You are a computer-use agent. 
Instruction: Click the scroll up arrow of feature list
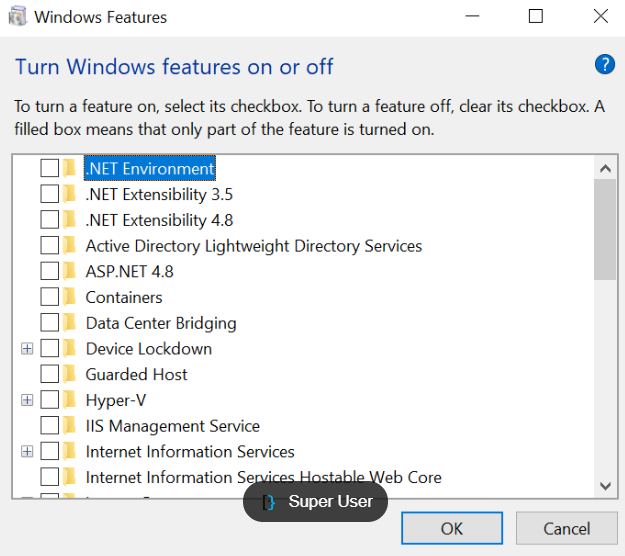[x=604, y=167]
